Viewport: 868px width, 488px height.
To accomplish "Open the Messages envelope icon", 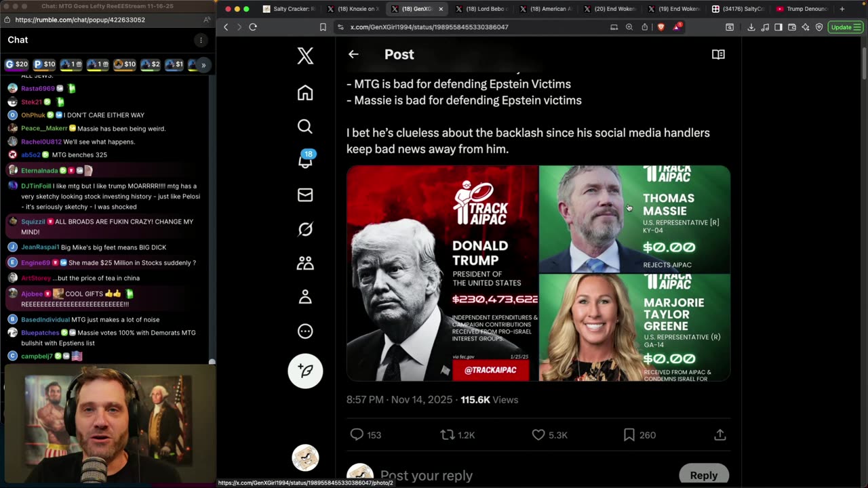I will tap(305, 195).
